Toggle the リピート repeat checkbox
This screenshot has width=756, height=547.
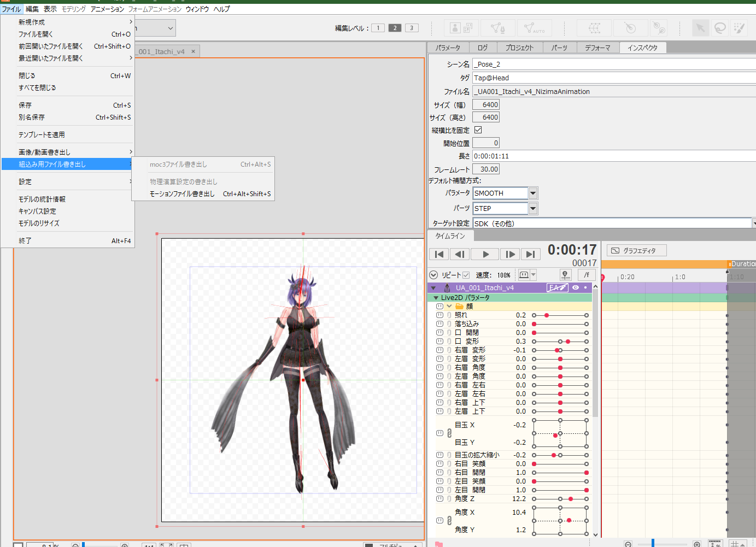(466, 275)
